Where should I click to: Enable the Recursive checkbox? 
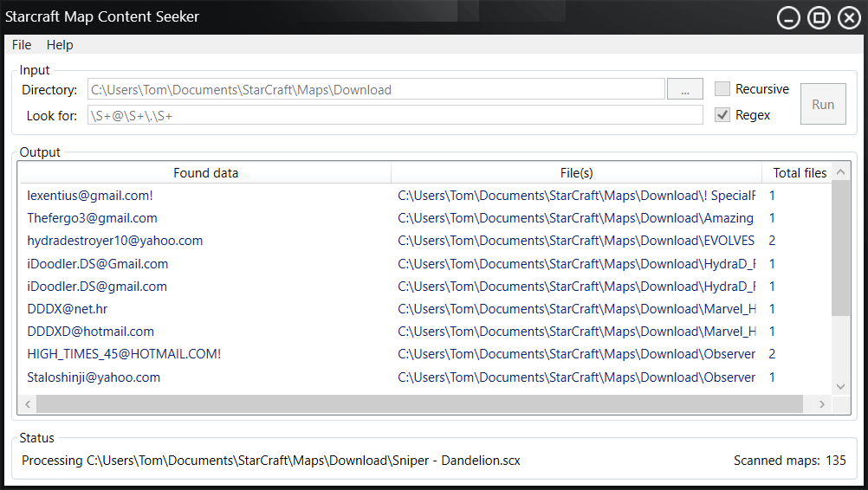722,89
